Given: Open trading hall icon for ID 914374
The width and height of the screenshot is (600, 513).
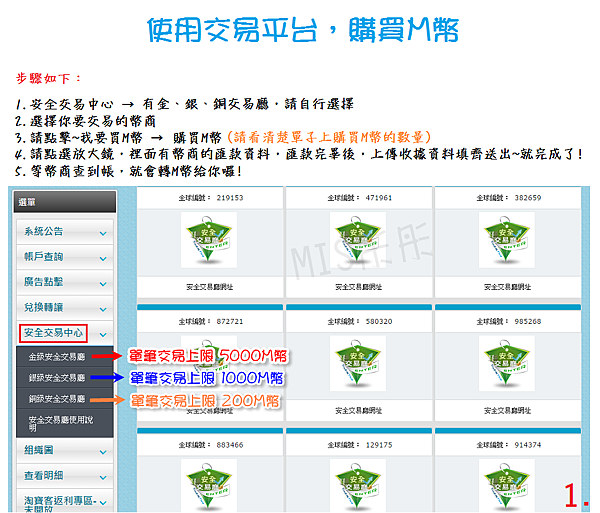Looking at the screenshot, I should (507, 486).
